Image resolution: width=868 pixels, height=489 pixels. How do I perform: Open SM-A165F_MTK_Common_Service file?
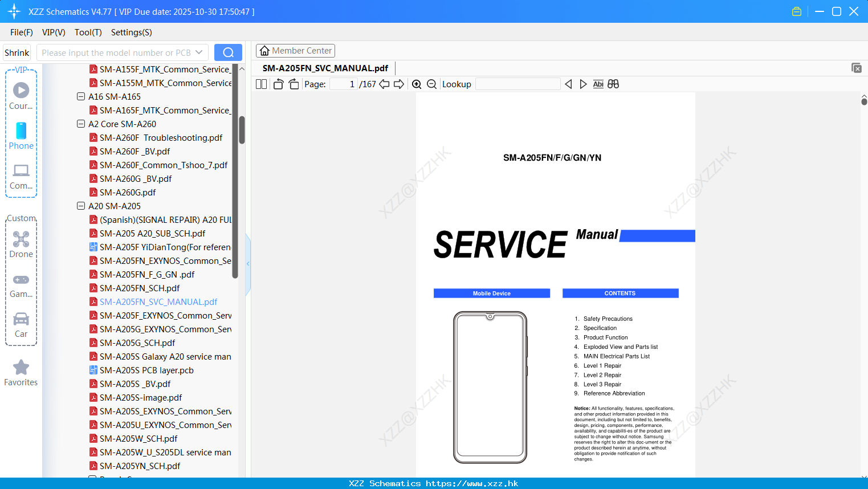165,110
